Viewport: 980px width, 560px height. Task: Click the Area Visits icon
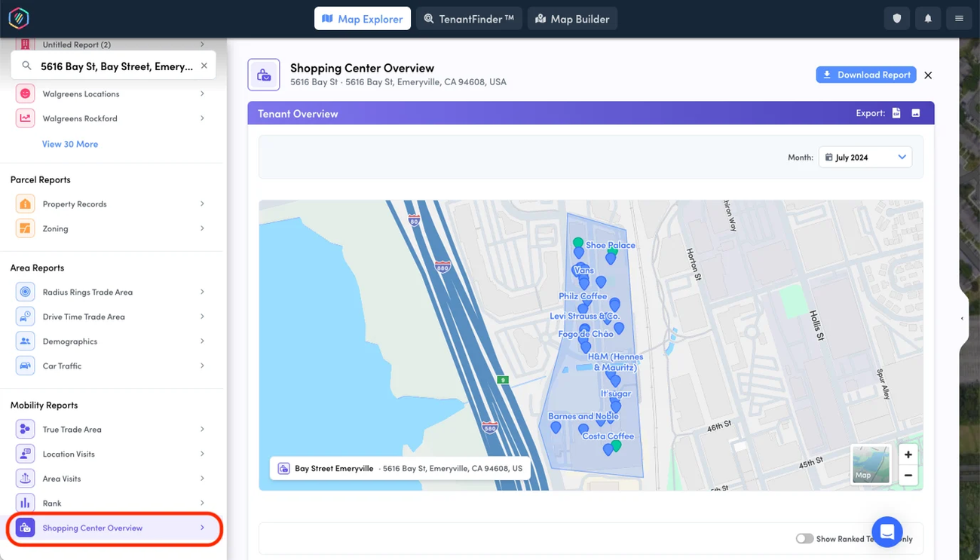click(26, 479)
